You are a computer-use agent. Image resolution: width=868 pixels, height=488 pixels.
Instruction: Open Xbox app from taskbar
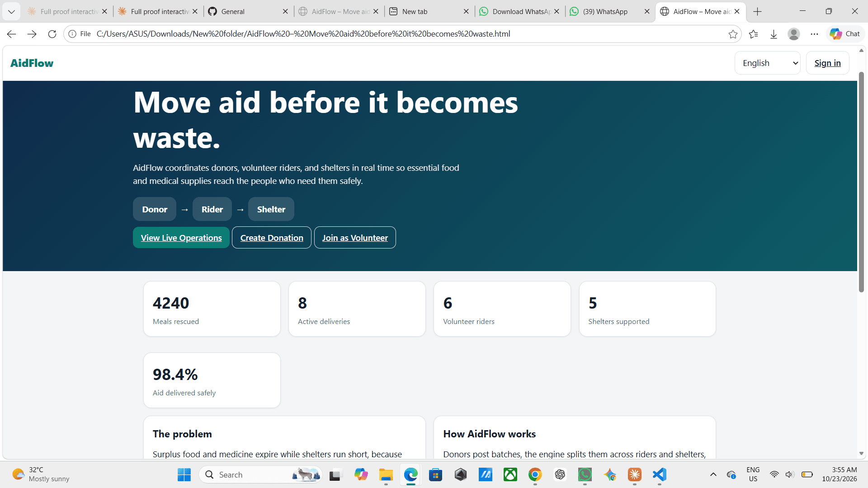point(510,475)
